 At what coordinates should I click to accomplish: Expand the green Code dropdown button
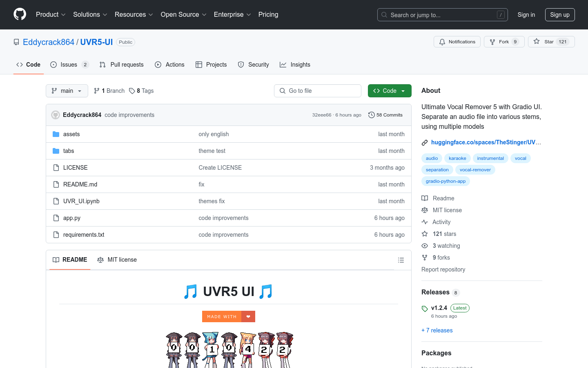[x=389, y=91]
